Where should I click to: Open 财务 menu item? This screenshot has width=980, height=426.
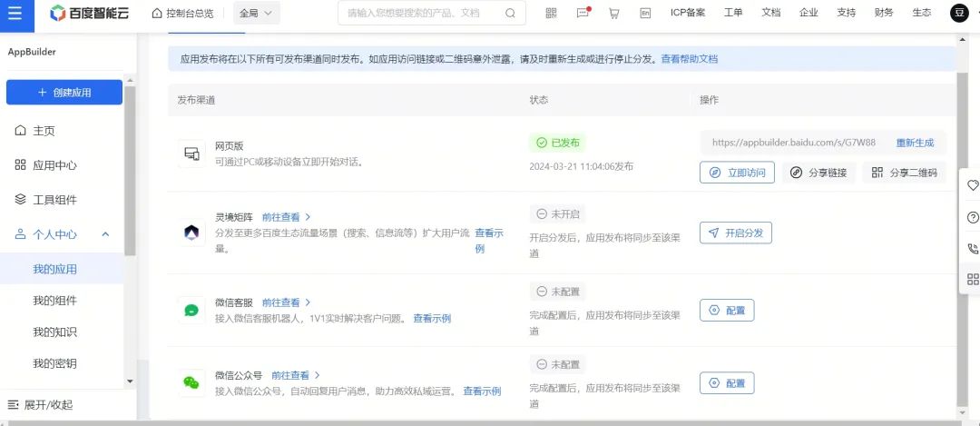(x=884, y=13)
